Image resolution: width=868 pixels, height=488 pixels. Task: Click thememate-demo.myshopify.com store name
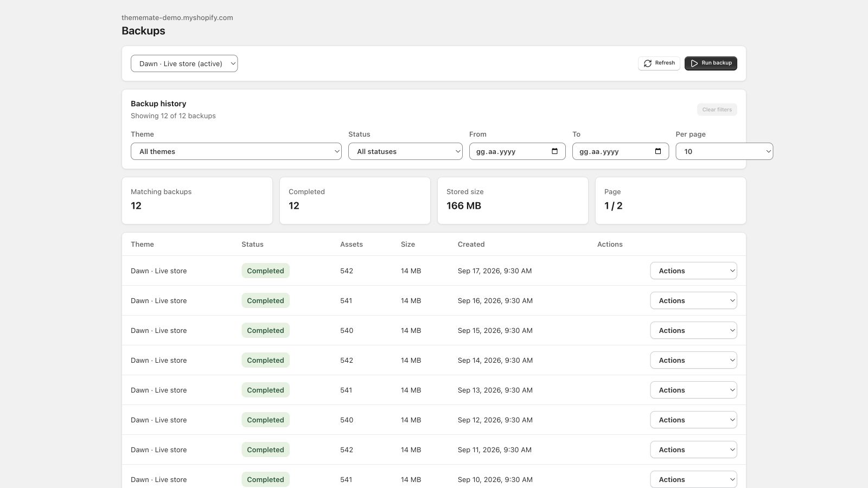177,17
